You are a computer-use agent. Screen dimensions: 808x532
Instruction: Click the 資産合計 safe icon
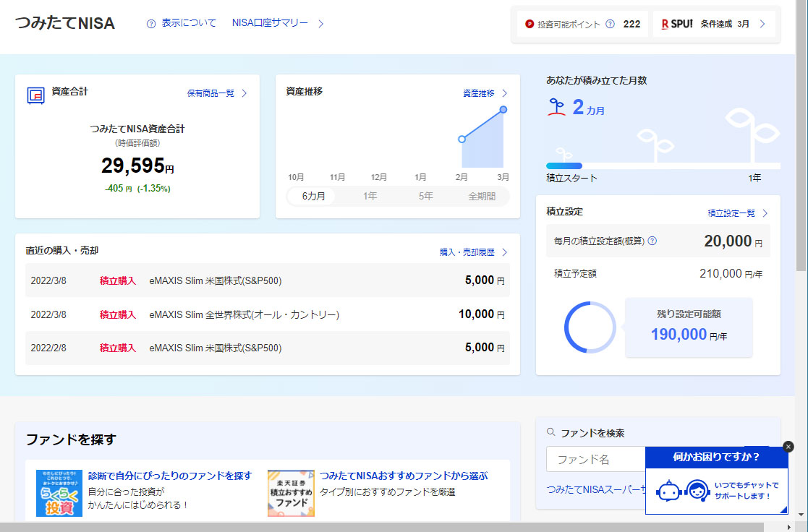click(x=36, y=95)
